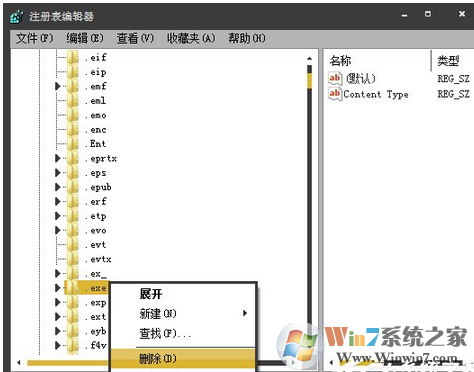Expand the .eyb registry key
The width and height of the screenshot is (474, 372).
(x=58, y=331)
